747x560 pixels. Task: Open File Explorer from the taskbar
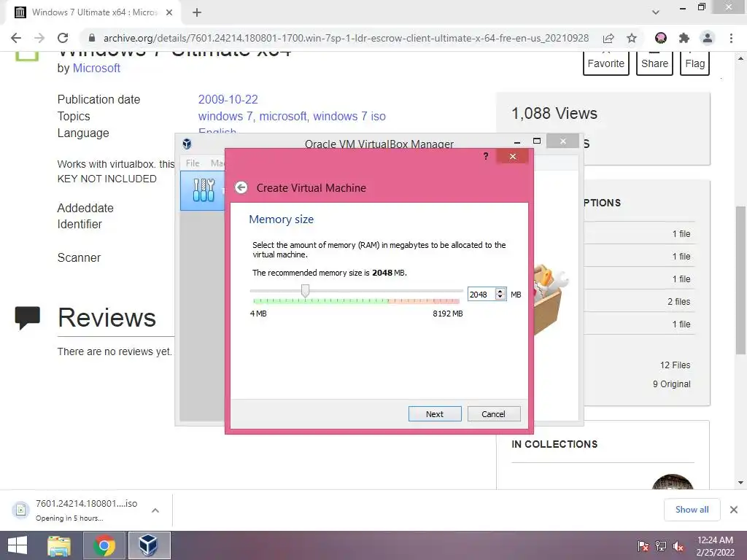click(x=60, y=545)
